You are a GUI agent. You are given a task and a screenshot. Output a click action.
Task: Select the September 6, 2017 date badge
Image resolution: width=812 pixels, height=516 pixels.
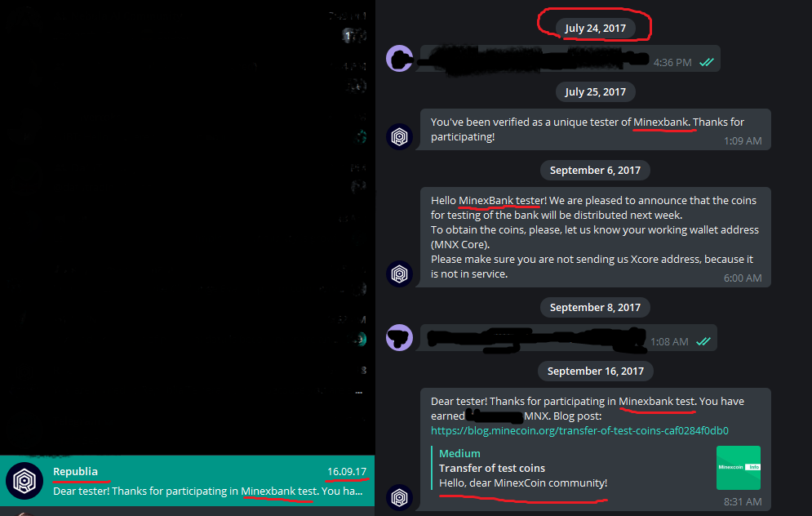(595, 170)
